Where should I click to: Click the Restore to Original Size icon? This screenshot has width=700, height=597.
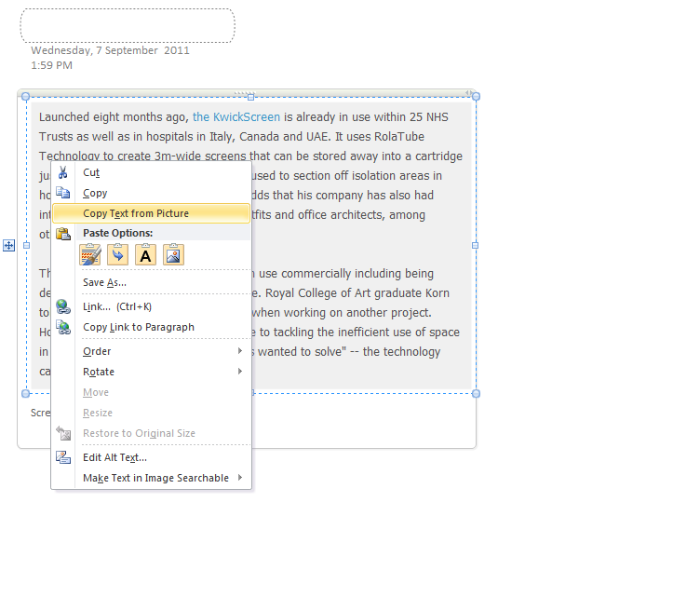point(63,433)
